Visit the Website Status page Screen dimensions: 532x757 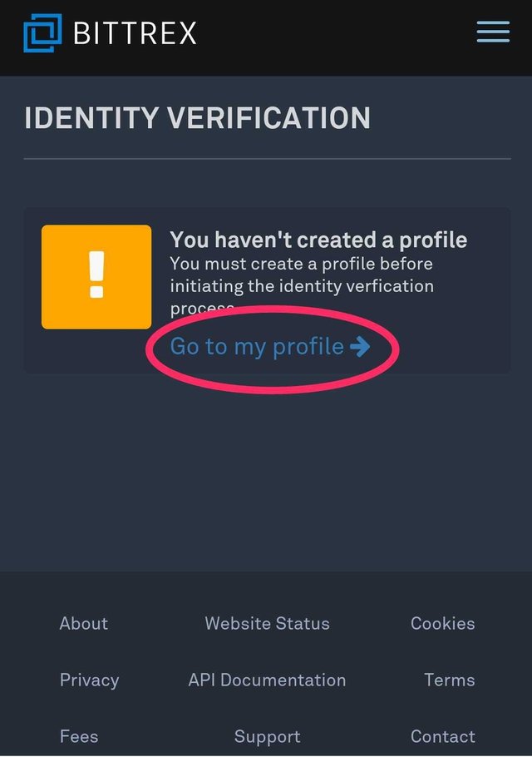pyautogui.click(x=267, y=623)
